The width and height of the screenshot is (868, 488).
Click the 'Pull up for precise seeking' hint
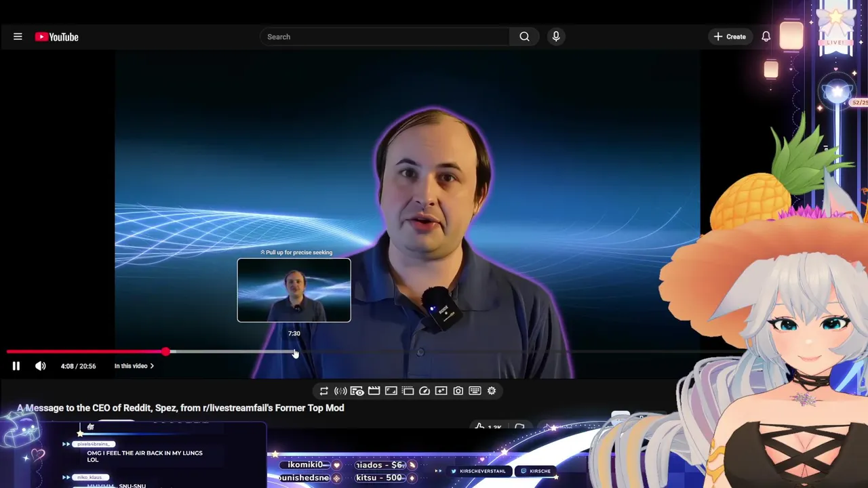click(296, 252)
